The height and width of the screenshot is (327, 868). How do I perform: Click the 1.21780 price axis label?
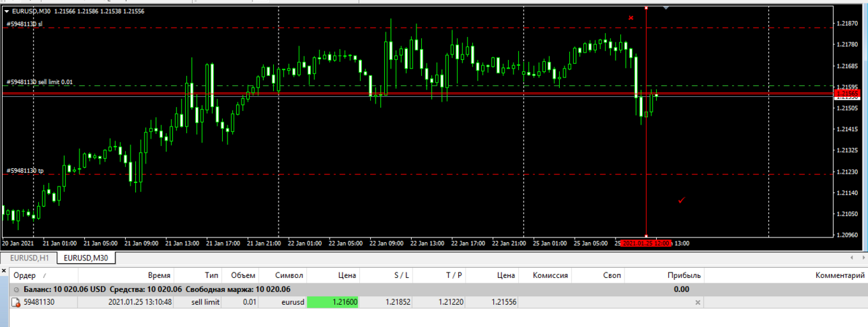coord(846,44)
